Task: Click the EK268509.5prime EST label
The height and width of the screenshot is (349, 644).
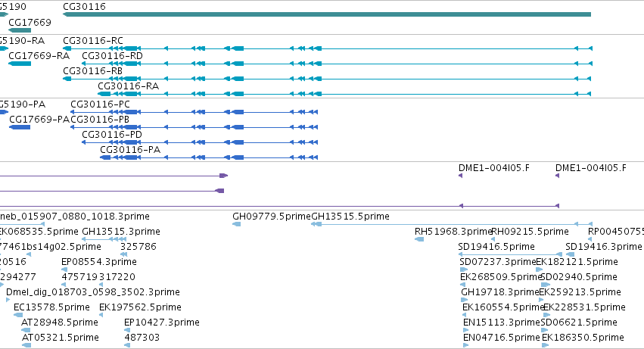Action: [501, 278]
